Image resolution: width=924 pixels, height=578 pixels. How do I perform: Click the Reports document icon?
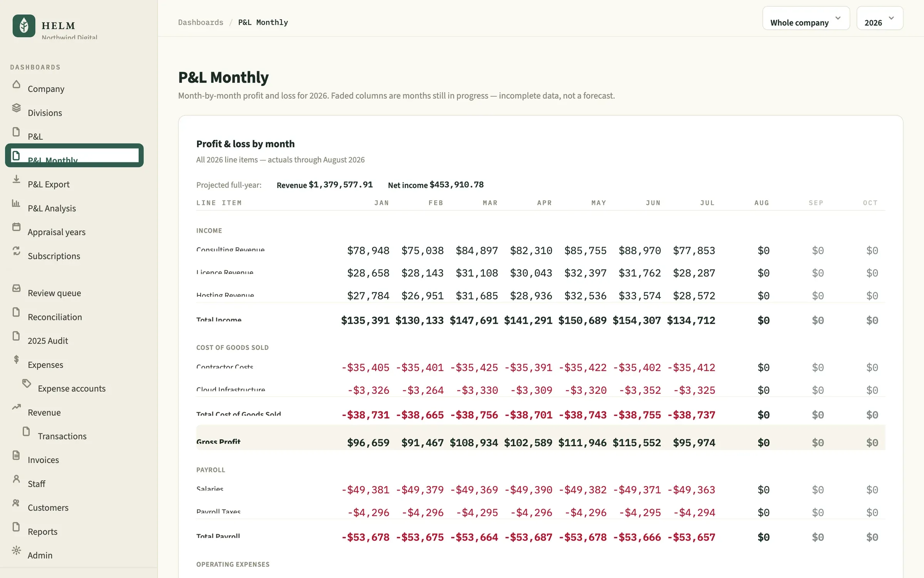coord(16,527)
